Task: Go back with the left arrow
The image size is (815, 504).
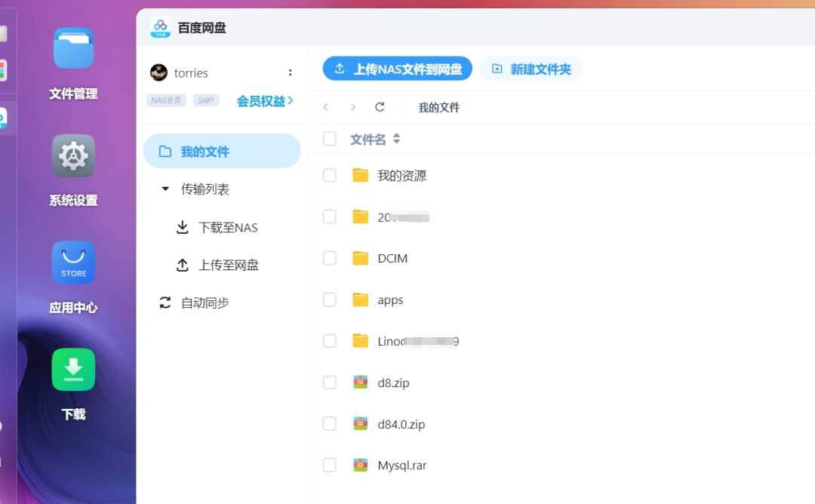Action: (326, 107)
